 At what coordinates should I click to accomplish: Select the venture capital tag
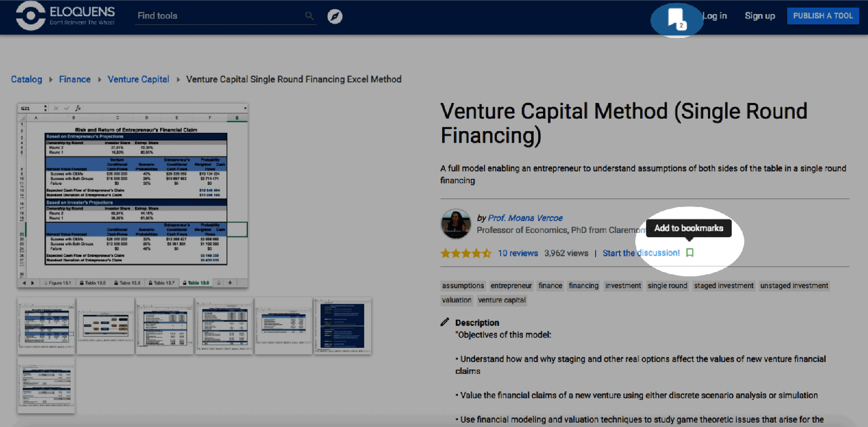pyautogui.click(x=502, y=300)
